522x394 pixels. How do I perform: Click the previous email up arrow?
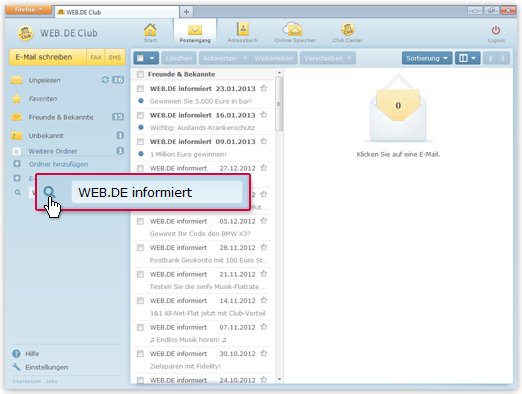point(490,58)
